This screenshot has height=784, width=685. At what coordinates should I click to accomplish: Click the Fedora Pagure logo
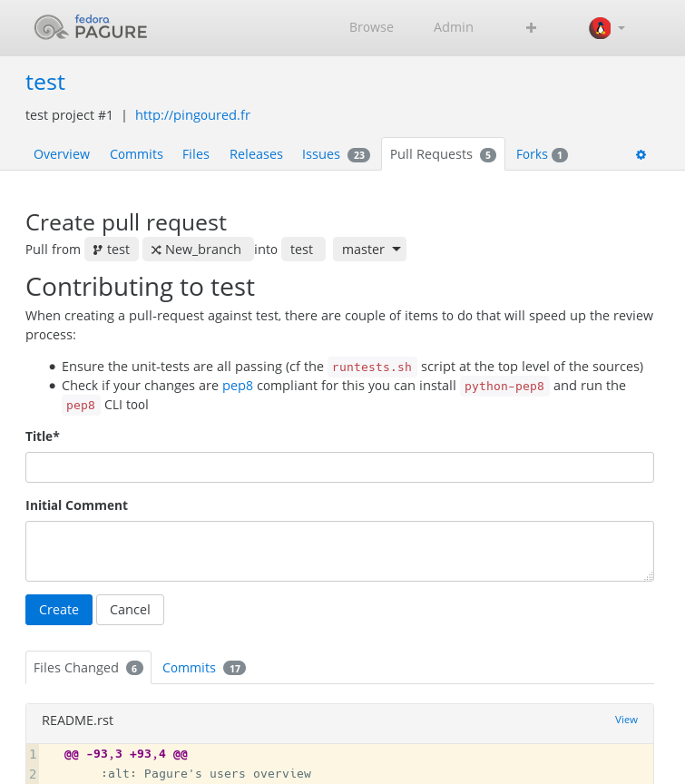point(91,28)
